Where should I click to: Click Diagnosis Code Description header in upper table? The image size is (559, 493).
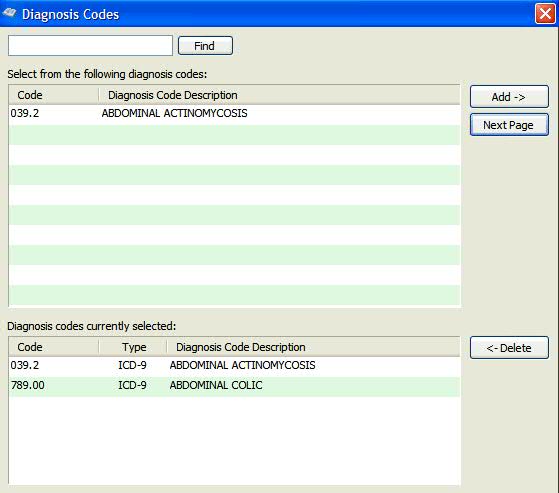(279, 95)
